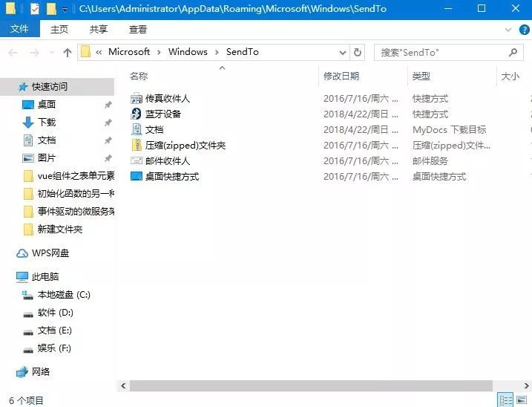Click the SendTo breadcrumb segment

pyautogui.click(x=242, y=52)
